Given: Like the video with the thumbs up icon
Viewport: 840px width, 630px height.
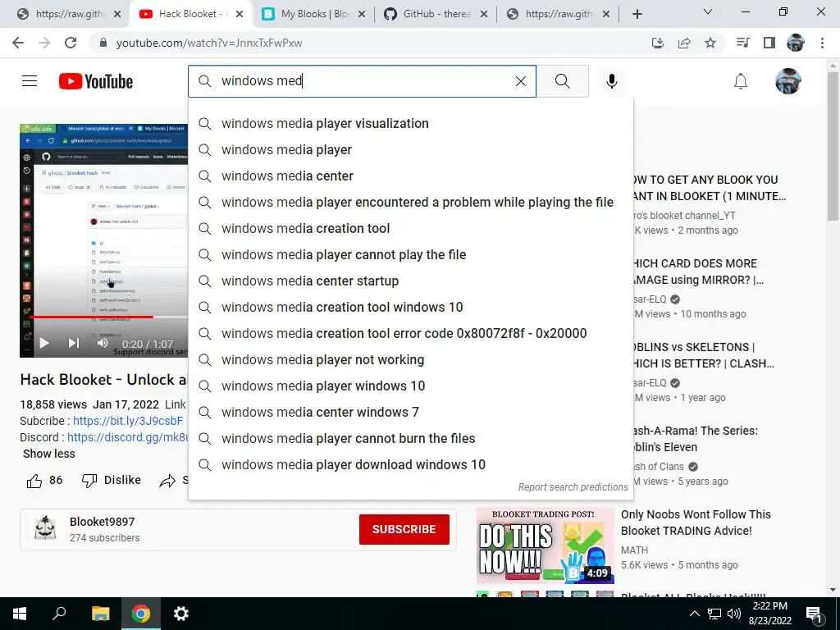Looking at the screenshot, I should 34,481.
